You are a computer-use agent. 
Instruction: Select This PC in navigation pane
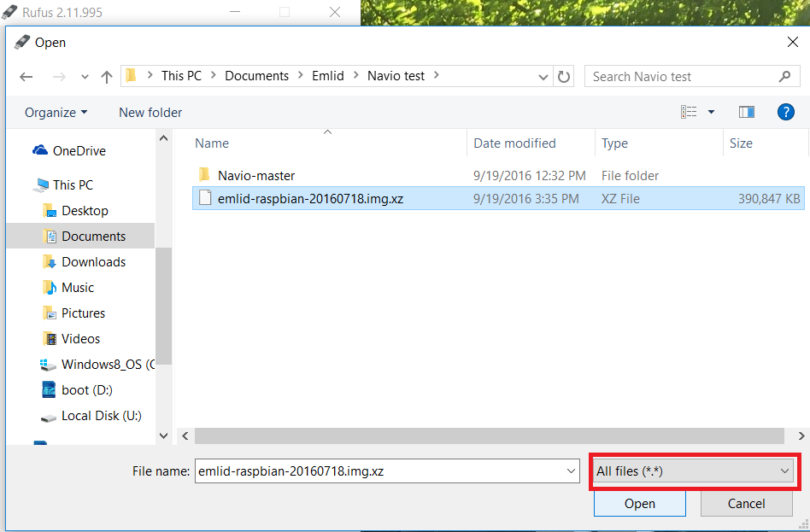coord(73,185)
